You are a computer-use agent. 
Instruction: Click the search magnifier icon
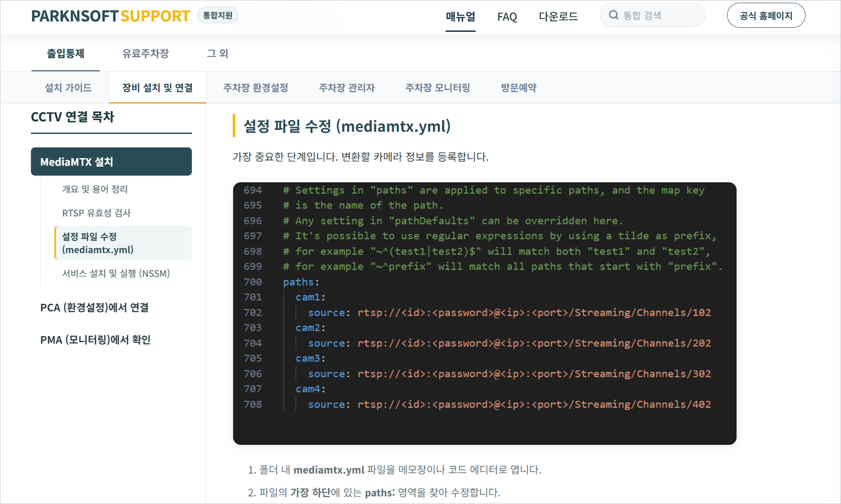pyautogui.click(x=613, y=15)
